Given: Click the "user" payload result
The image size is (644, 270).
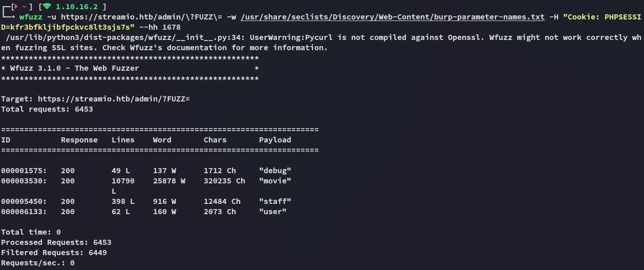Looking at the screenshot, I should pyautogui.click(x=273, y=212).
